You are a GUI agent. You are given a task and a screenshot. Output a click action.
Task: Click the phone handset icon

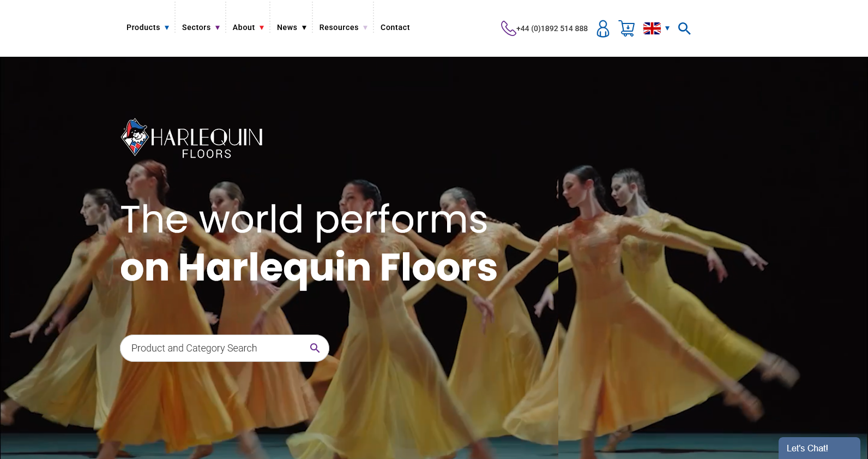[x=508, y=28]
